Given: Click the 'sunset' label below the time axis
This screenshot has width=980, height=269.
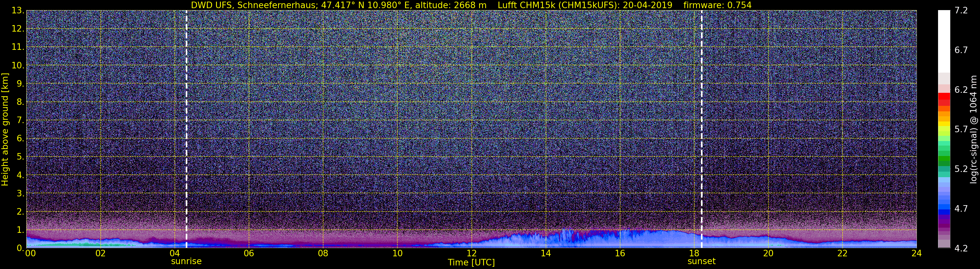Looking at the screenshot, I should [x=702, y=261].
